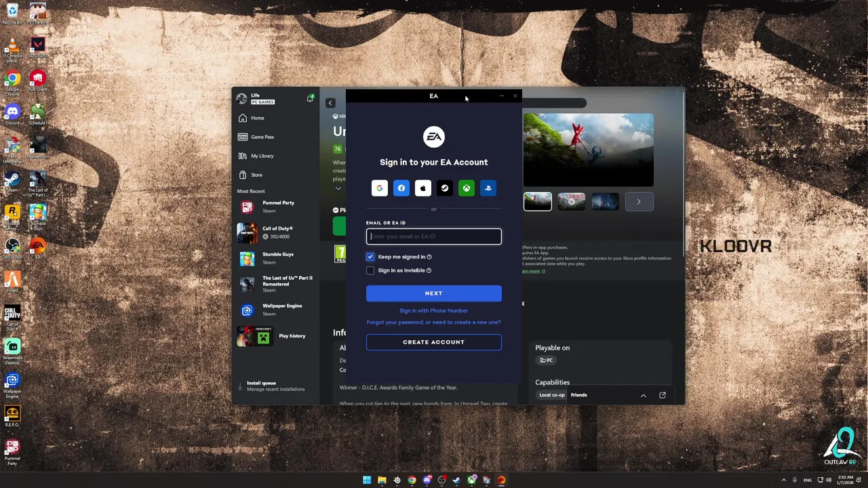Select first Unravel screenshot thumbnail

(x=538, y=201)
